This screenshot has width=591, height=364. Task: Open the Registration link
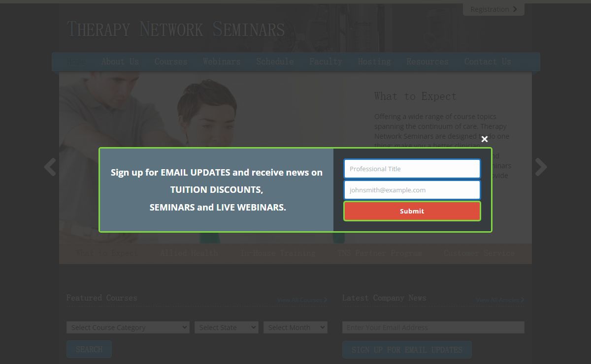(x=493, y=9)
